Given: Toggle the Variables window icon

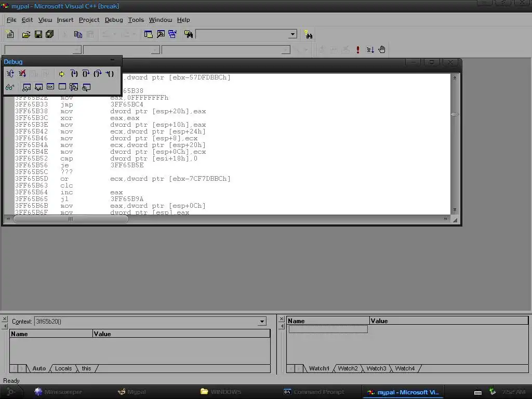Looking at the screenshot, I should (x=38, y=87).
